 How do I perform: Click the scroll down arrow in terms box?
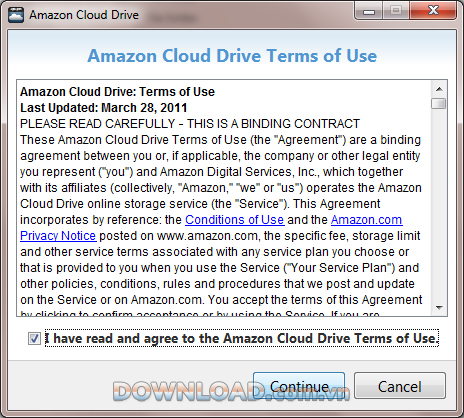(x=439, y=307)
